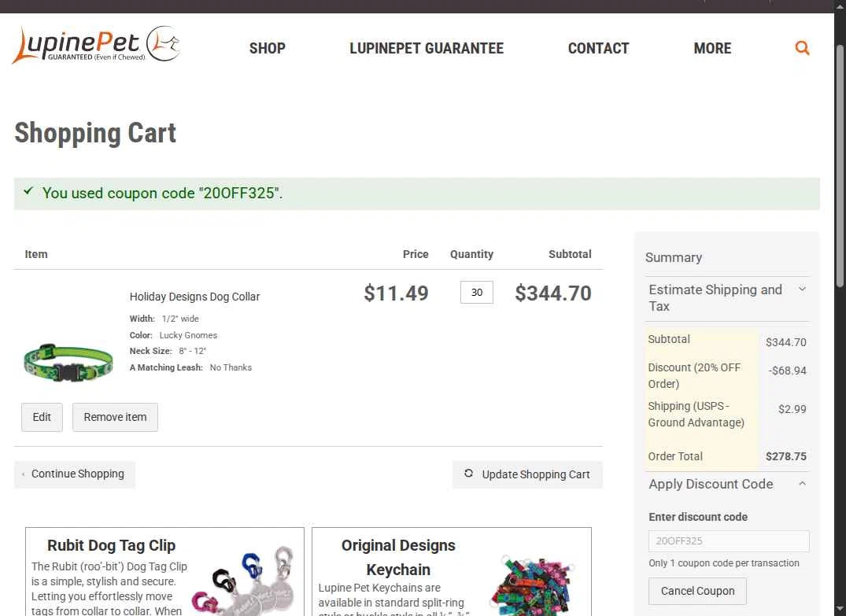Click the 'No Thanks' matching leash value
846x616 pixels.
tap(231, 367)
